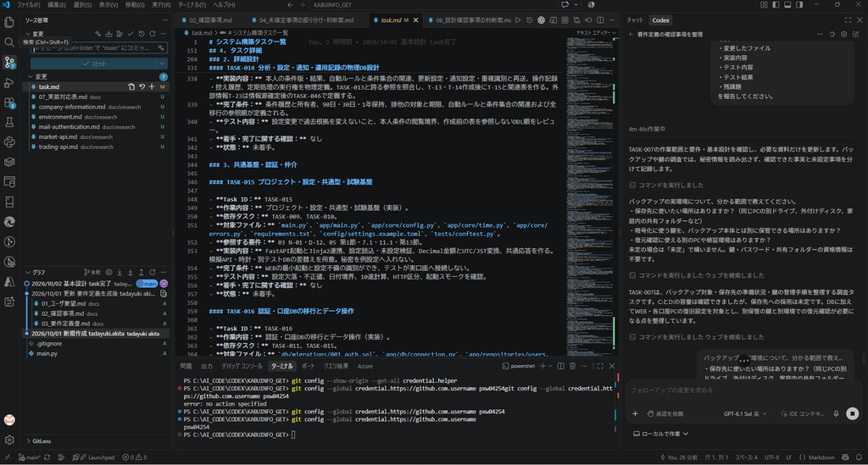This screenshot has width=868, height=465.
Task: Toggle the bottom panel layout
Action: tap(787, 4)
